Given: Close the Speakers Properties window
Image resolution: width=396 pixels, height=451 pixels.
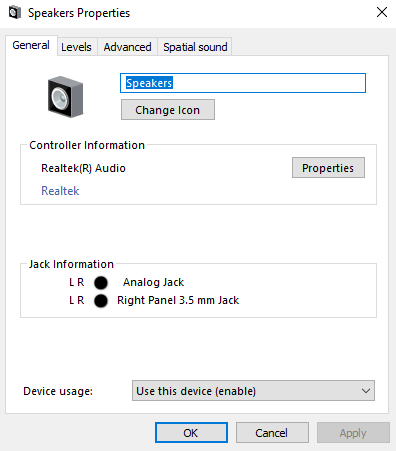Looking at the screenshot, I should tap(382, 13).
